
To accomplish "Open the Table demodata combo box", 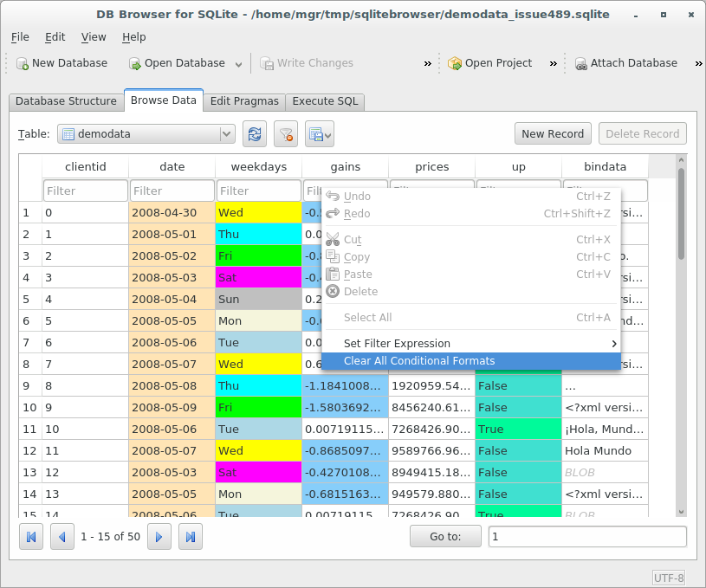I will pos(146,134).
